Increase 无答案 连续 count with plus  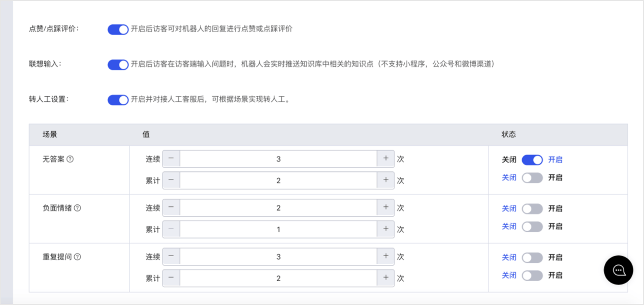click(x=385, y=159)
